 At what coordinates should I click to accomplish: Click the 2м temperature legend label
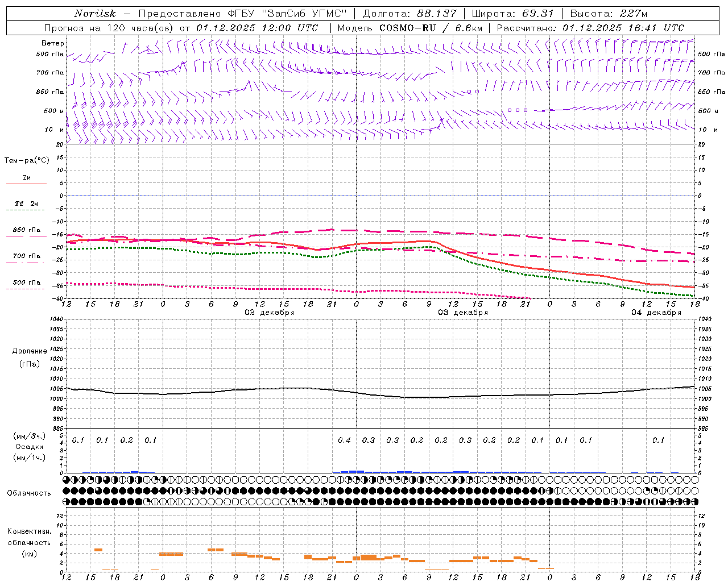27,178
